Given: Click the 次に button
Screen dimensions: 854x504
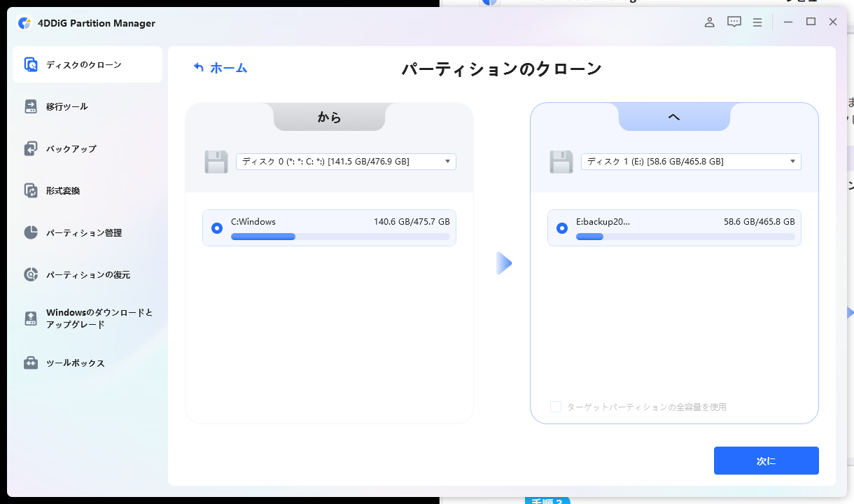Looking at the screenshot, I should pyautogui.click(x=766, y=461).
